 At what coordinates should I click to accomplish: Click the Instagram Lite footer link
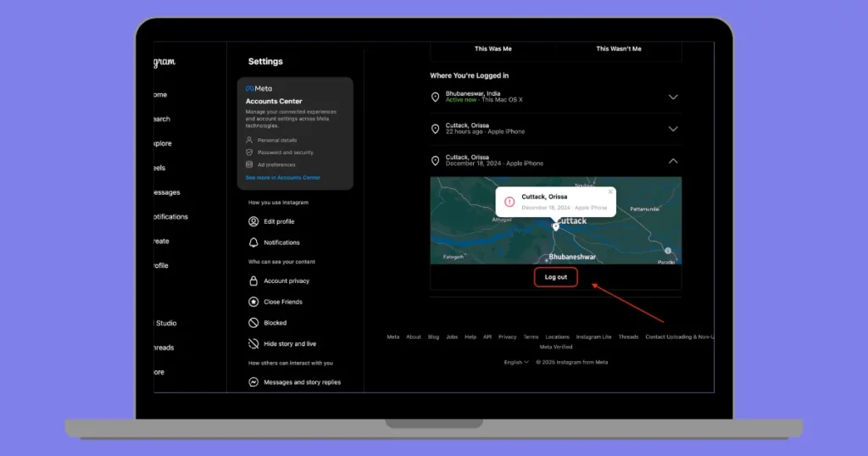point(594,336)
